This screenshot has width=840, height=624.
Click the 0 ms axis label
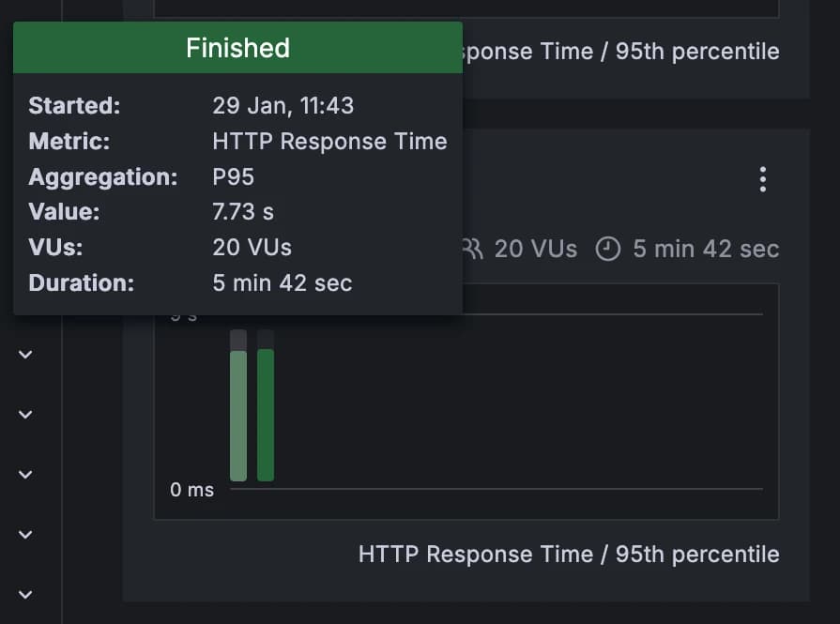tap(192, 490)
